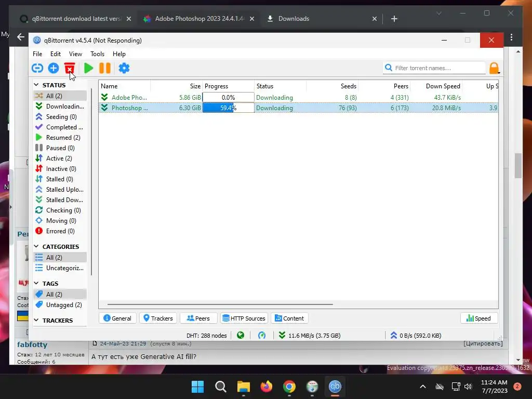Click the Add Torrent File plus icon
532x399 pixels.
[x=54, y=68]
